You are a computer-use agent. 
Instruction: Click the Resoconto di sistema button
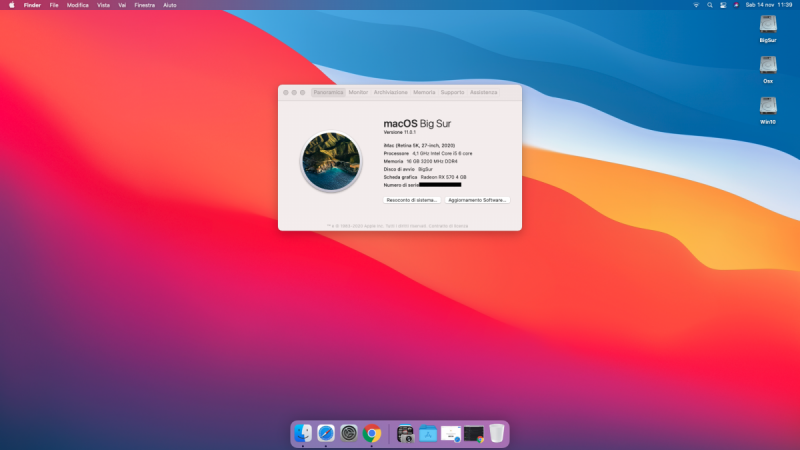click(x=412, y=200)
